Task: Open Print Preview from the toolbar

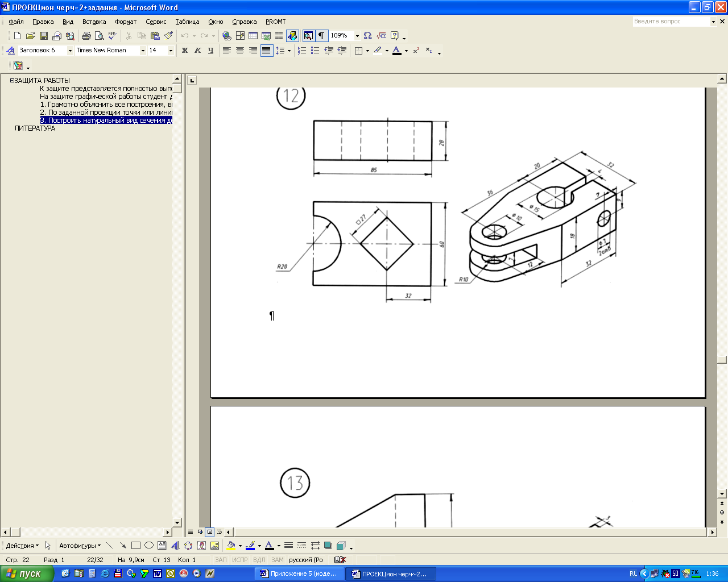Action: click(99, 36)
